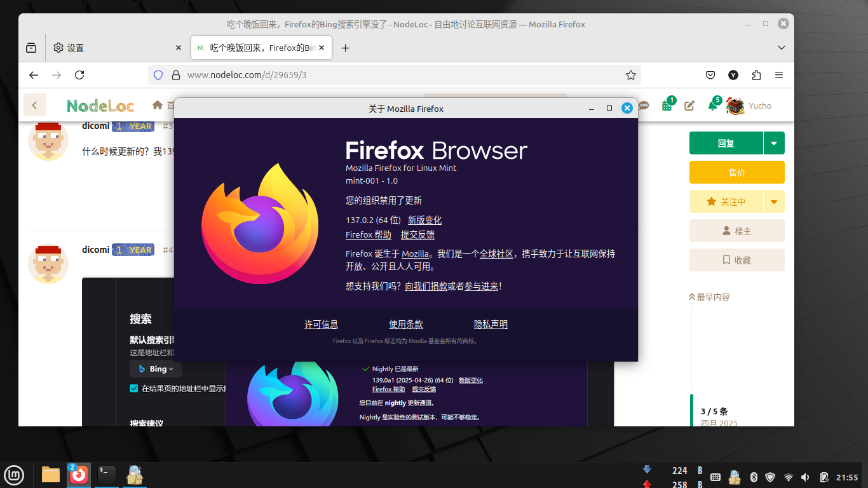
Task: Launch the Terminal from taskbar
Action: coord(107,474)
